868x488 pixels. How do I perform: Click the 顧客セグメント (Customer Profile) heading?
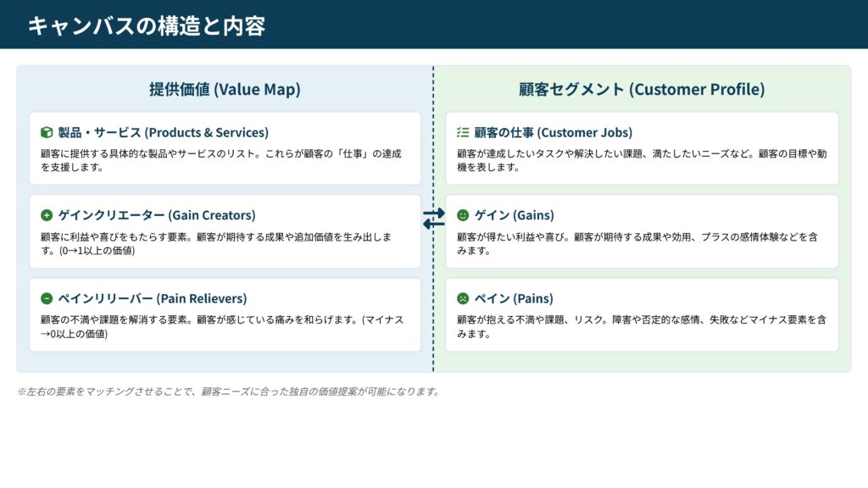[642, 89]
